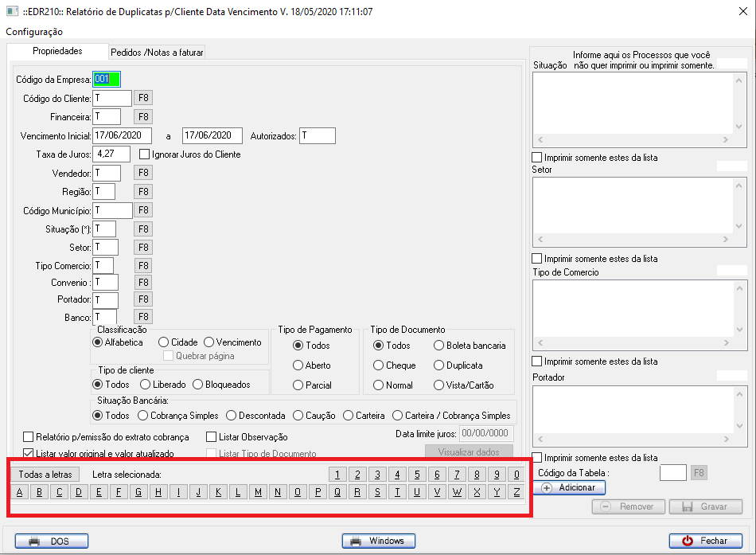Screen dimensions: 756x555
Task: Open F8 lookup for Vendedor
Action: coord(143,173)
